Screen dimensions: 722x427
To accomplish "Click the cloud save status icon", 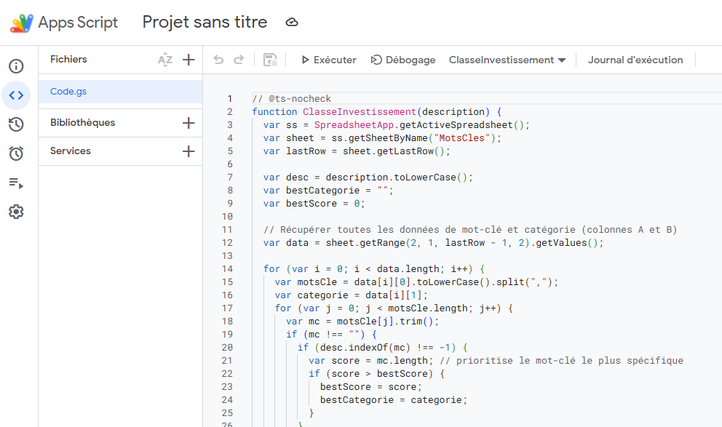I will [292, 22].
